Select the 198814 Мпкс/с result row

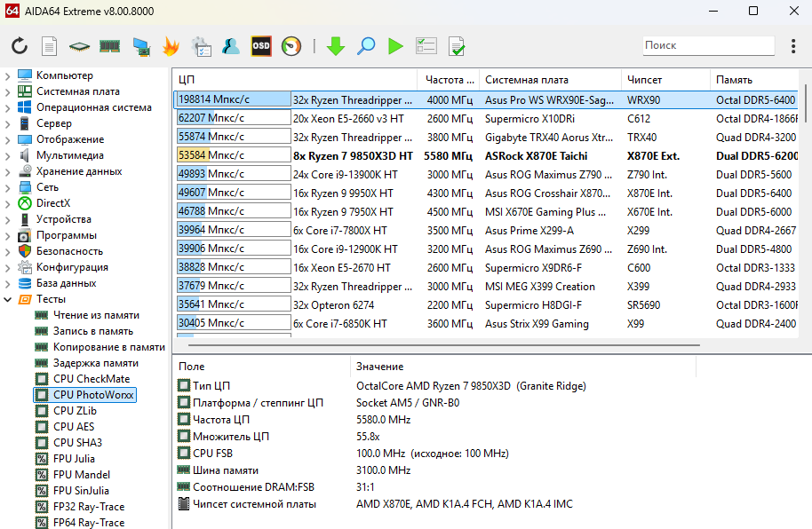click(x=486, y=100)
